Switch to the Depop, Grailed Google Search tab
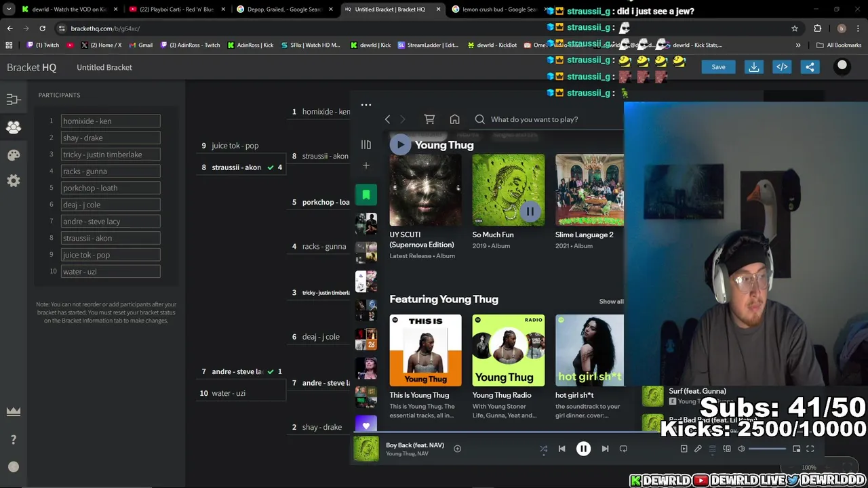 283,9
